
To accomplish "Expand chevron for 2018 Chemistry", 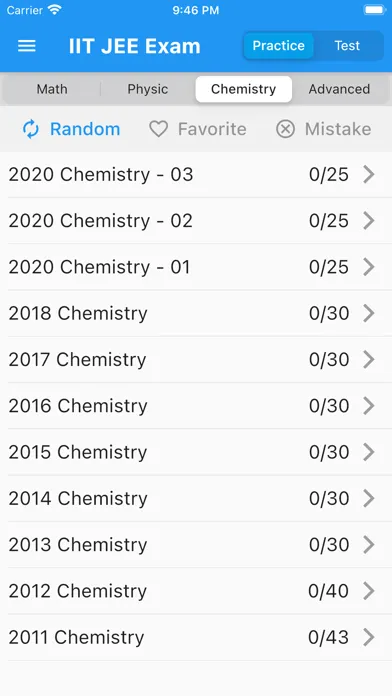I will (369, 313).
